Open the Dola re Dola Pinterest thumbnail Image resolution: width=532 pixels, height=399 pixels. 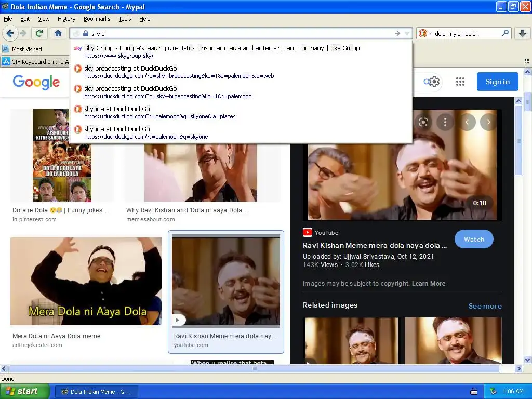click(x=62, y=155)
